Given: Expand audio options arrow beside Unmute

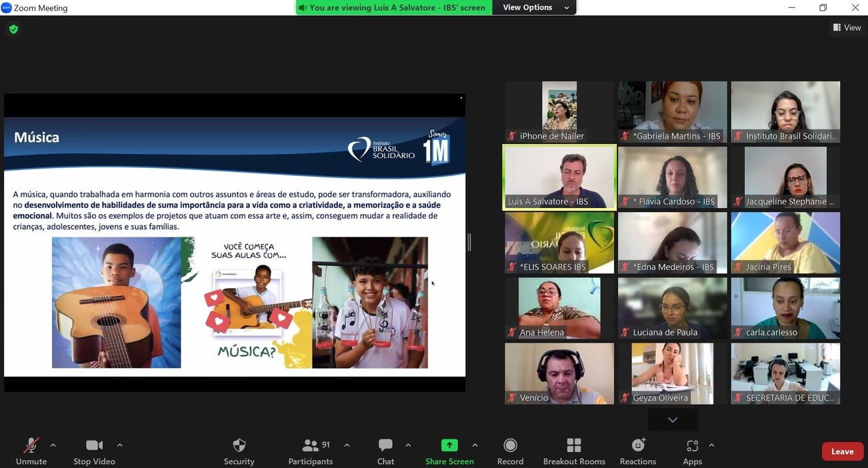Looking at the screenshot, I should point(53,445).
